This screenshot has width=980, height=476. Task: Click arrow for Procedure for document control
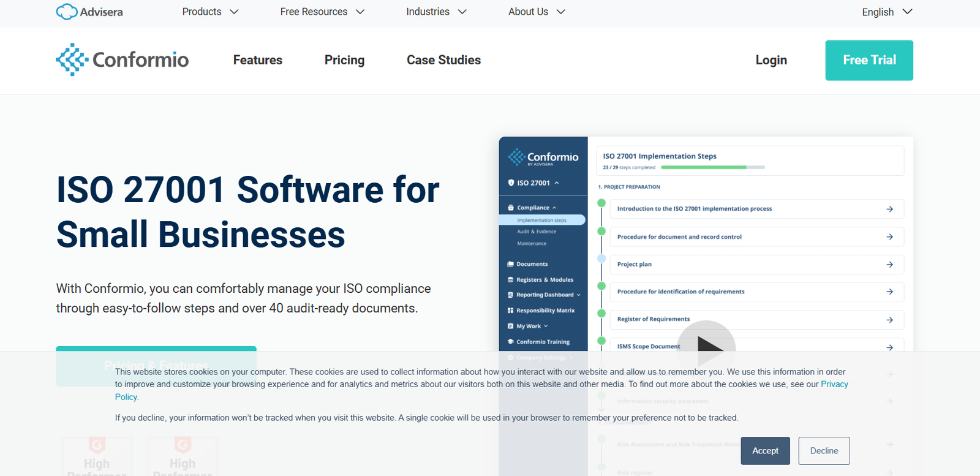coord(889,237)
